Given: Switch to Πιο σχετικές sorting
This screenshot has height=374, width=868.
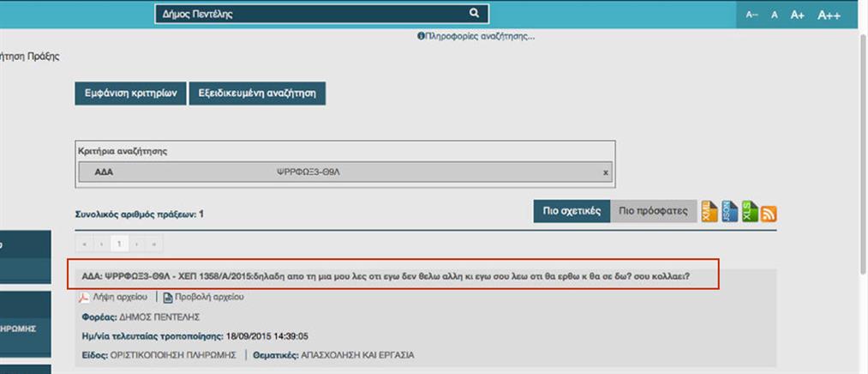Looking at the screenshot, I should (x=572, y=212).
